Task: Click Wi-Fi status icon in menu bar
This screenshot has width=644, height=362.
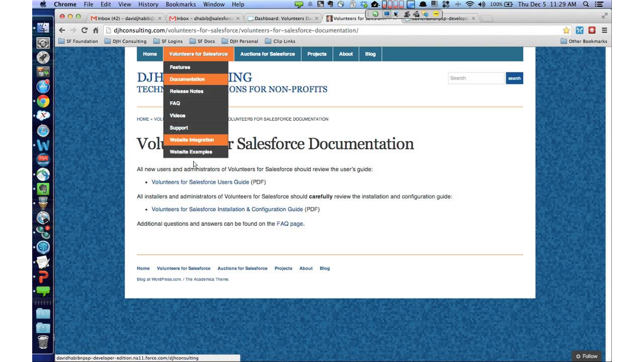Action: coord(470,4)
